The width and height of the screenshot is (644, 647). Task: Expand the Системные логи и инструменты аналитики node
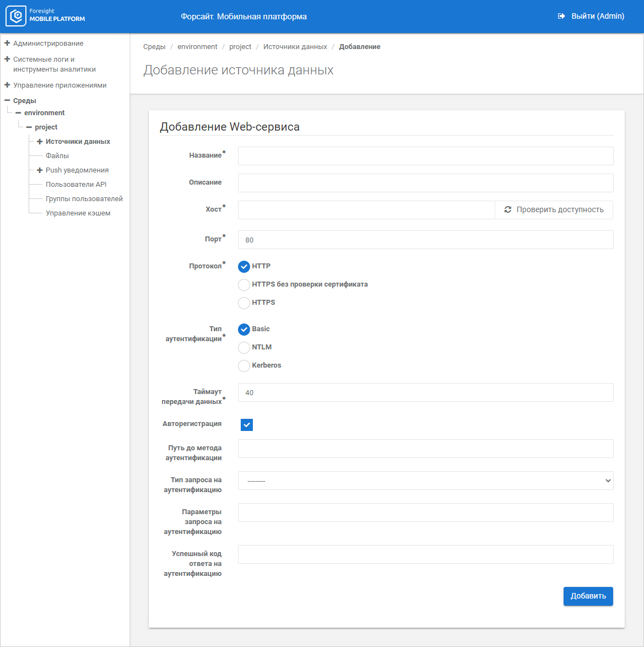pos(7,59)
